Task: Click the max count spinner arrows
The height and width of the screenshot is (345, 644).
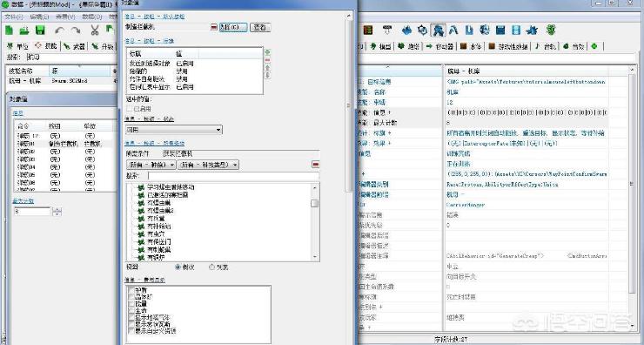Action: pos(57,212)
